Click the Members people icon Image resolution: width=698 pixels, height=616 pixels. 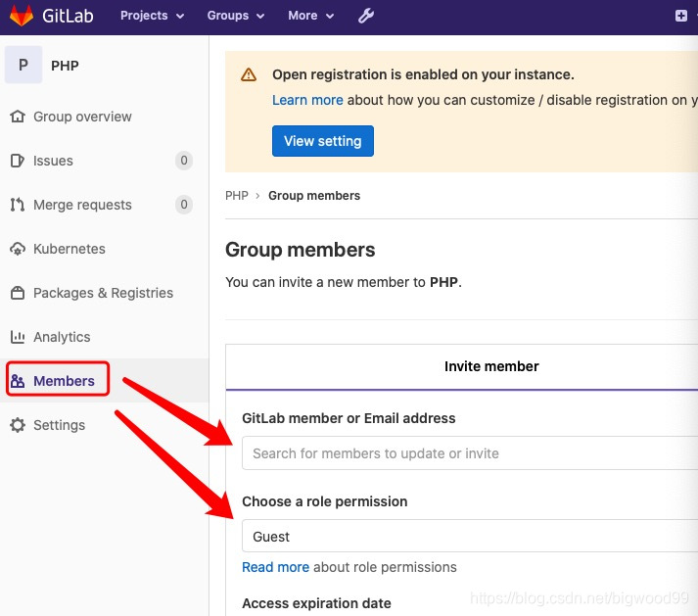click(x=18, y=381)
